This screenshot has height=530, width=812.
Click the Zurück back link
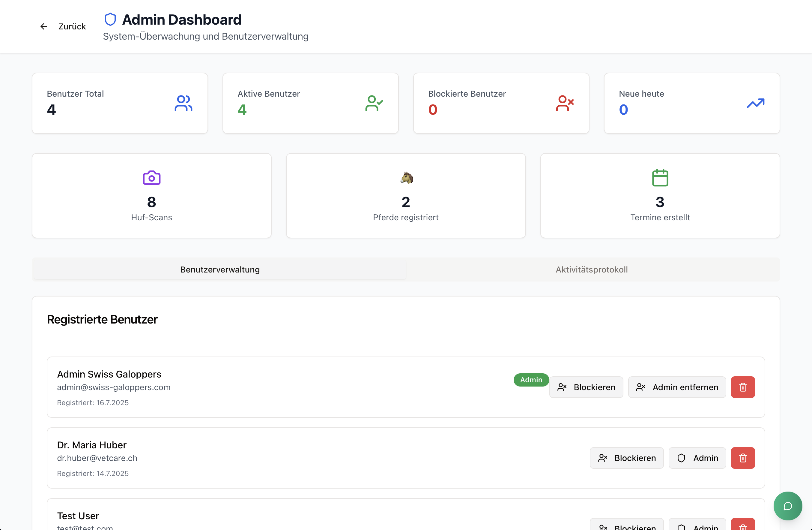pos(72,27)
